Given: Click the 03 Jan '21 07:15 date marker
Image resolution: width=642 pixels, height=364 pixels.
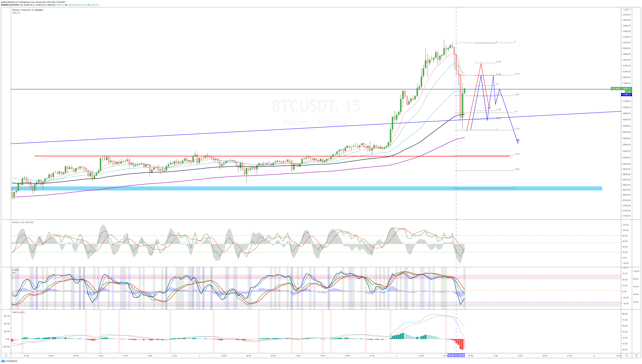Looking at the screenshot, I should click(x=456, y=355).
